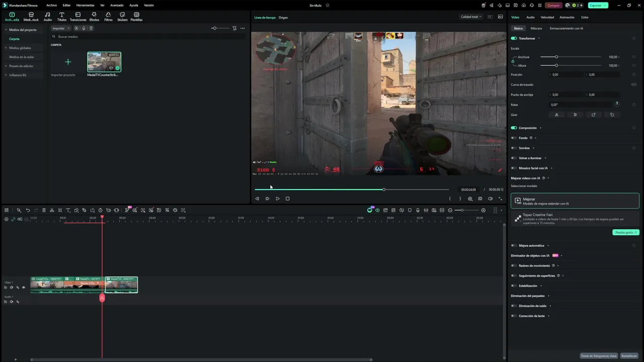Split clip with scissors toolbar icon

click(52, 210)
